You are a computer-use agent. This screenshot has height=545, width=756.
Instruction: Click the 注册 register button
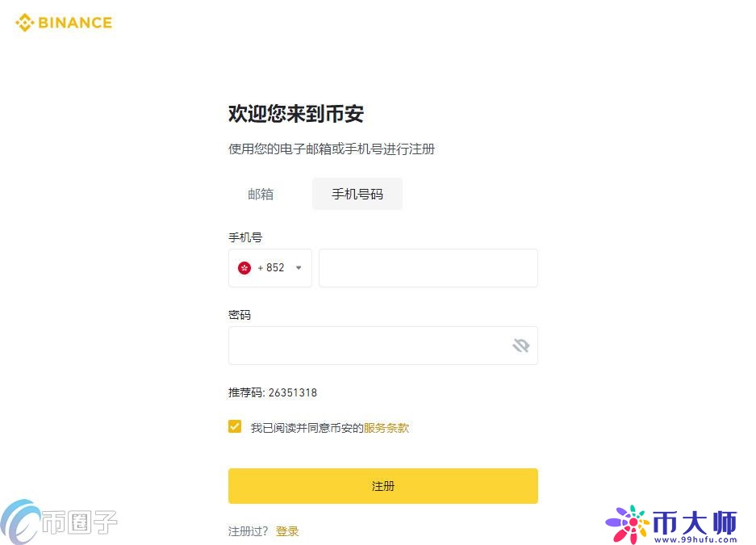pyautogui.click(x=382, y=485)
